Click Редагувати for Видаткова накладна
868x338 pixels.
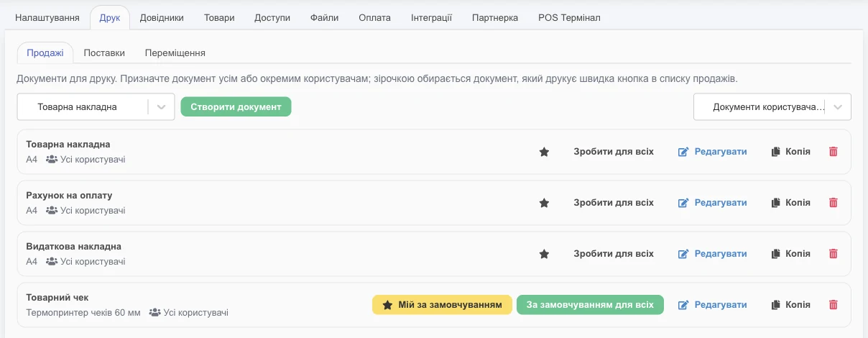(x=713, y=254)
